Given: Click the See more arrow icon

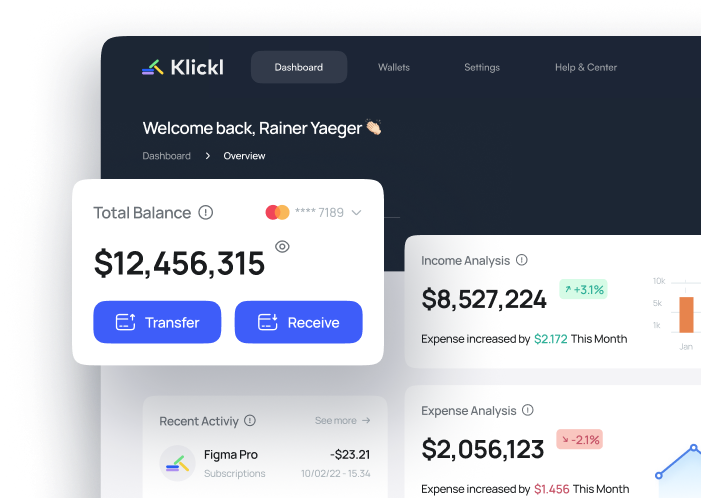Looking at the screenshot, I should click(366, 421).
